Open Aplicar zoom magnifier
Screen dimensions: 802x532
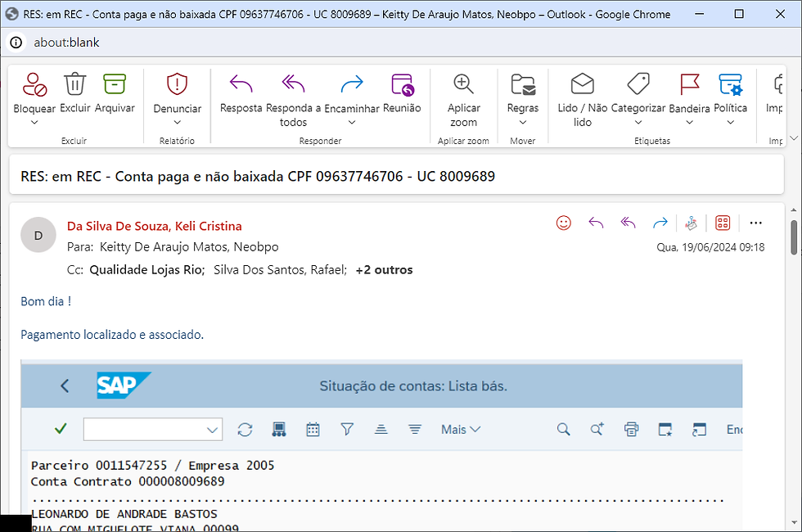coord(463,83)
